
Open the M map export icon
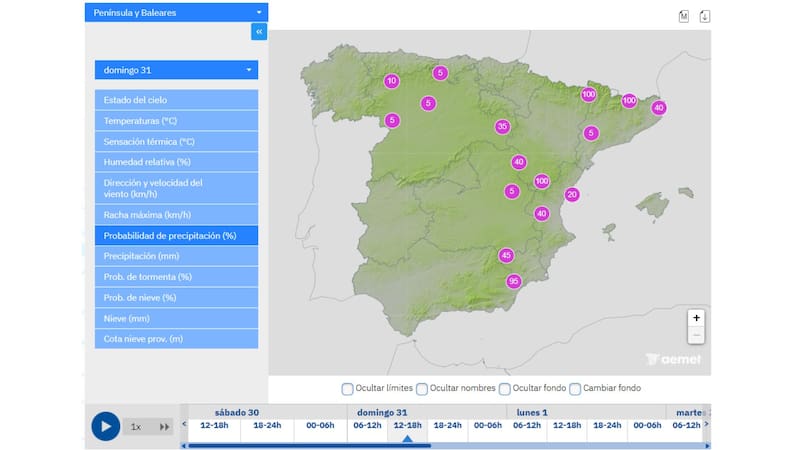[684, 16]
